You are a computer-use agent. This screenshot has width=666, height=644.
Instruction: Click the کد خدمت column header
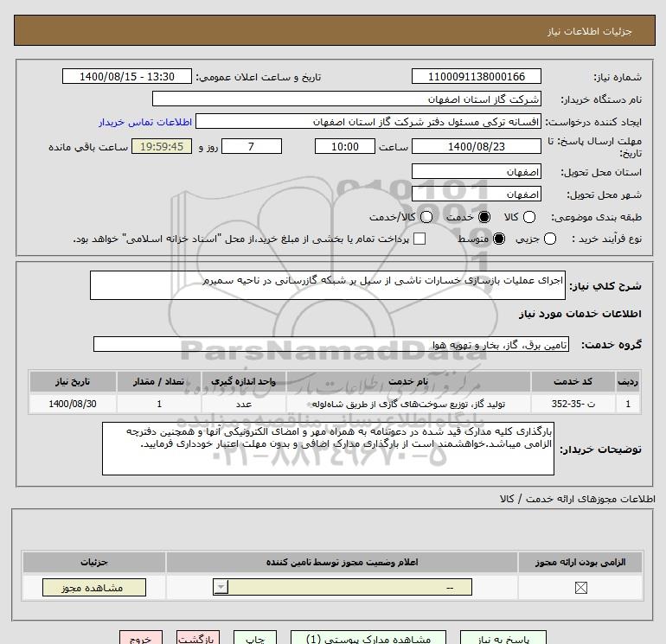point(573,381)
